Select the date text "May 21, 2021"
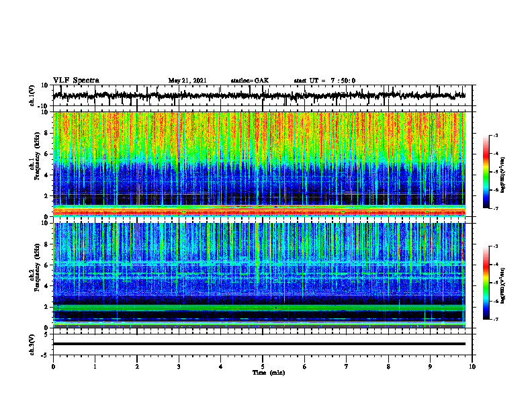 point(187,81)
